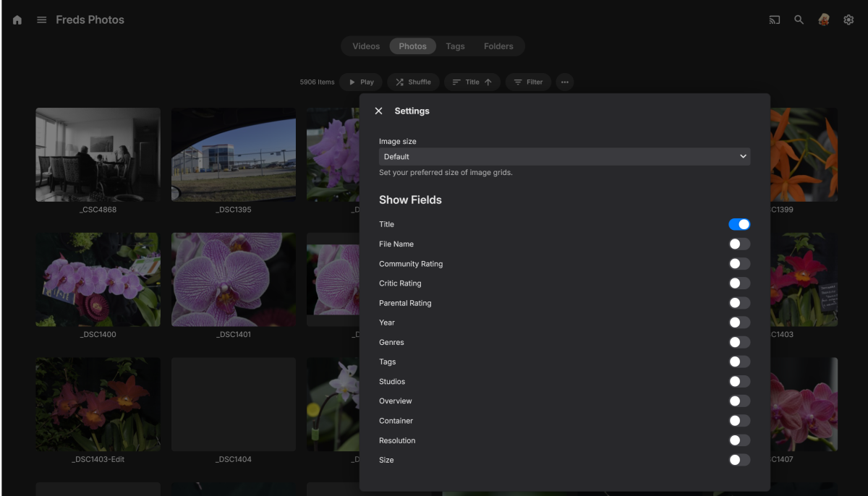The width and height of the screenshot is (868, 496).
Task: Close the Settings dialog with X
Action: [378, 111]
